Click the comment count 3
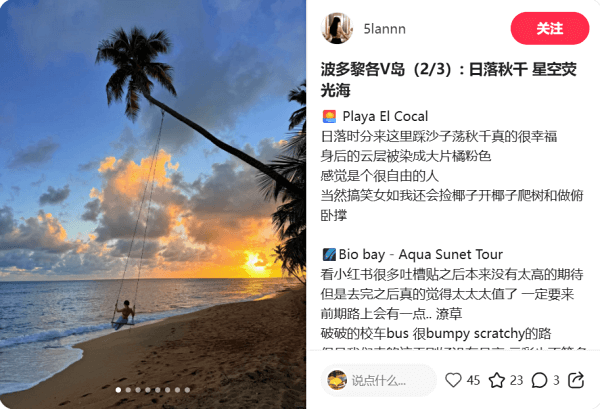This screenshot has width=600, height=409. [556, 380]
